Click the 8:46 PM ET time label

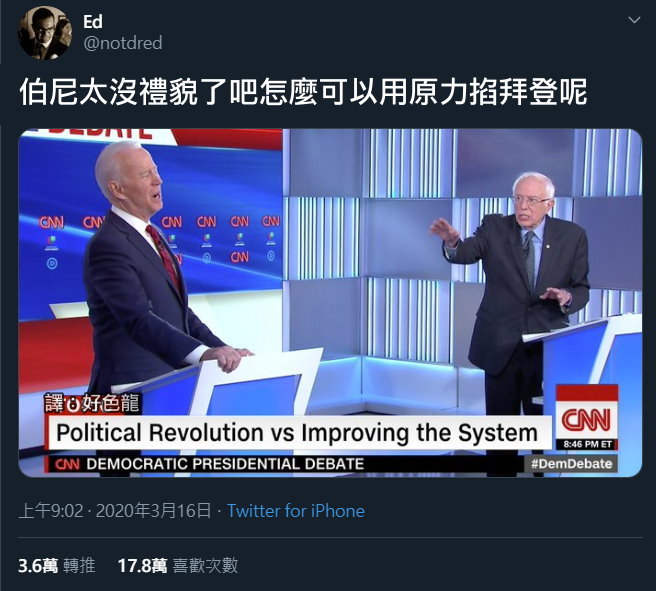(x=587, y=444)
